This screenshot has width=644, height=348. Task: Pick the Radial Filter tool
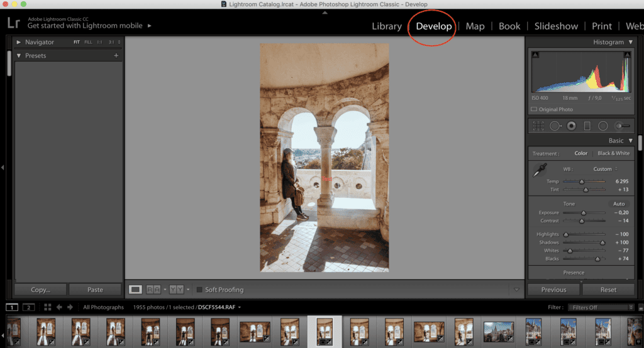602,126
